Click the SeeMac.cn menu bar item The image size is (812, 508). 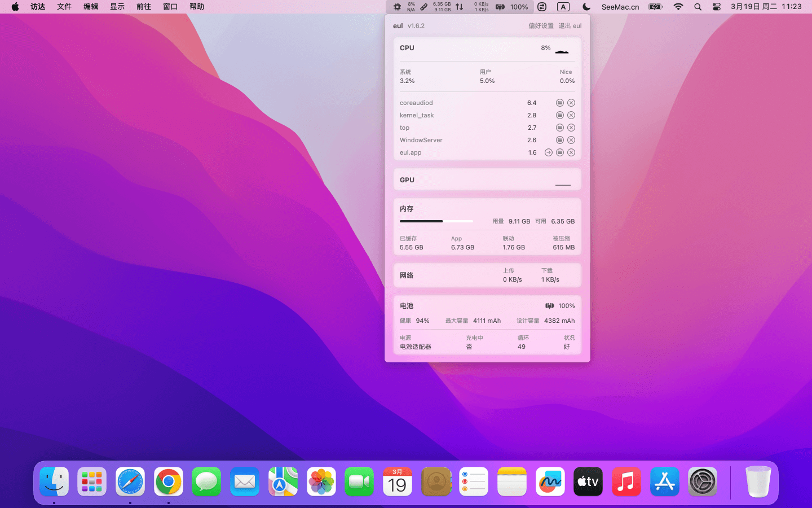click(620, 7)
